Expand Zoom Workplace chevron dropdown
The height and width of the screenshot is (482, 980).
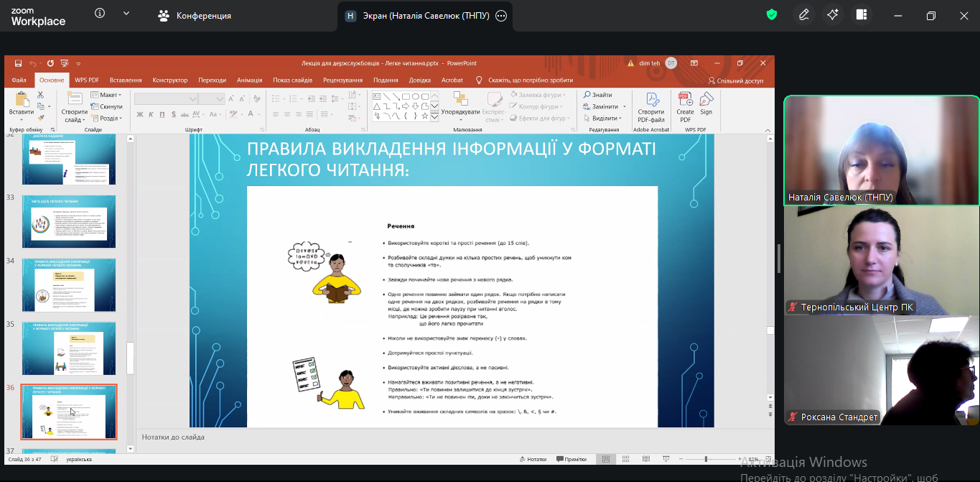pos(126,14)
